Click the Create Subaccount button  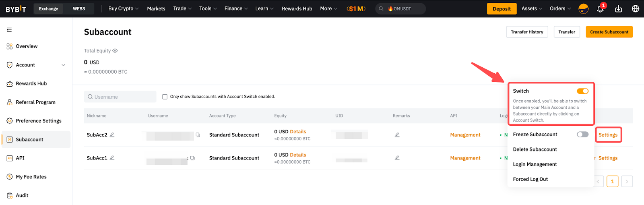[609, 32]
